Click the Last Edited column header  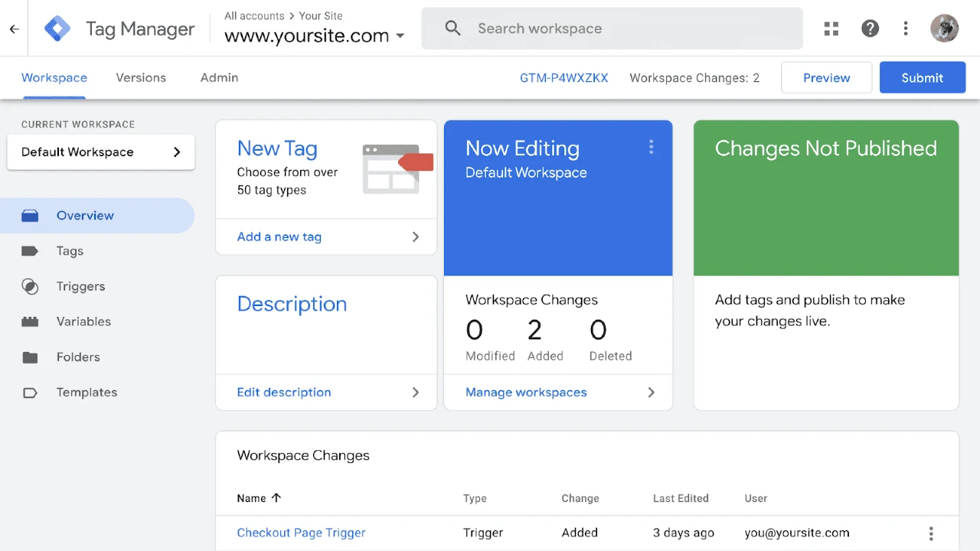[681, 498]
